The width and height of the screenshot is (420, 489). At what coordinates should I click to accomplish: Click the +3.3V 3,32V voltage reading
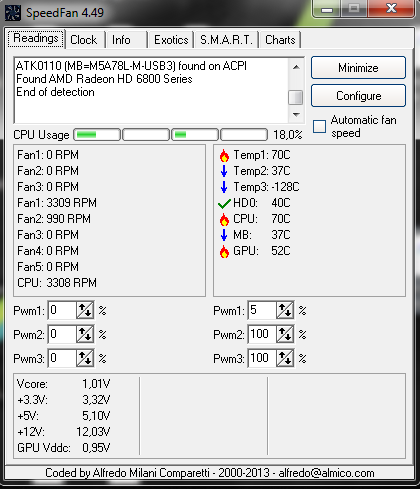63,400
